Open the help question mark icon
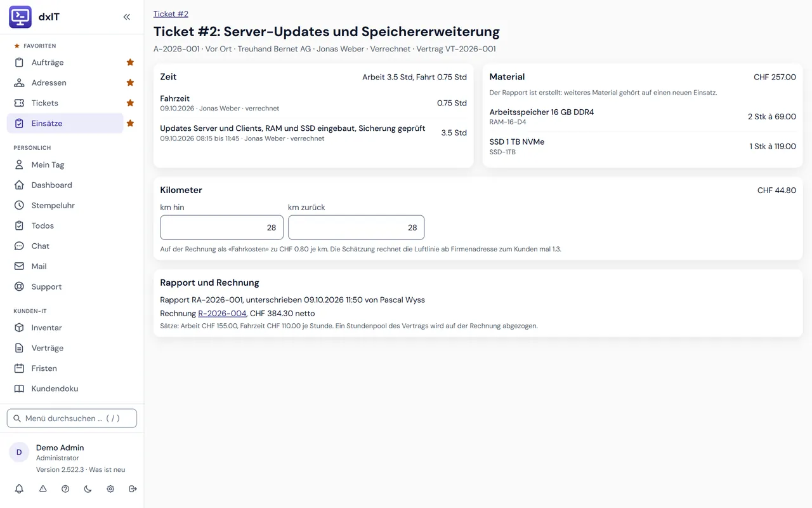Image resolution: width=812 pixels, height=508 pixels. (65, 489)
